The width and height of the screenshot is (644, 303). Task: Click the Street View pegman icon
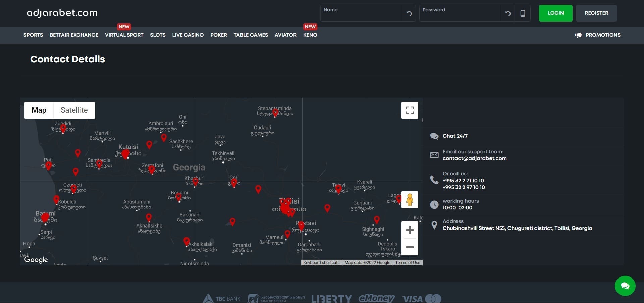point(410,200)
